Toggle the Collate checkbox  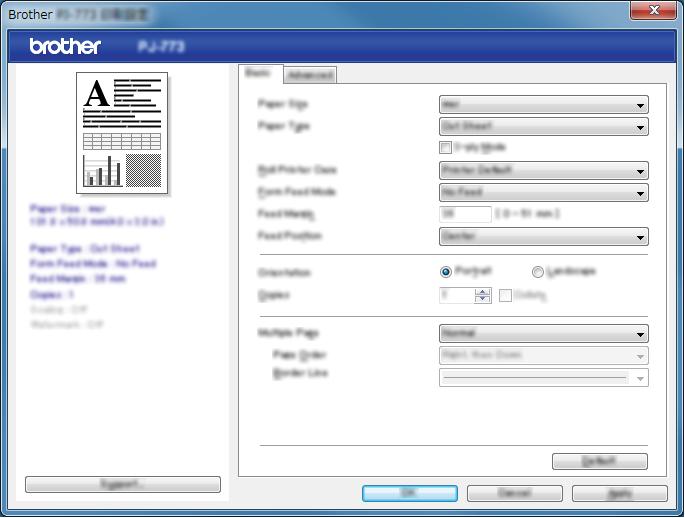point(505,295)
